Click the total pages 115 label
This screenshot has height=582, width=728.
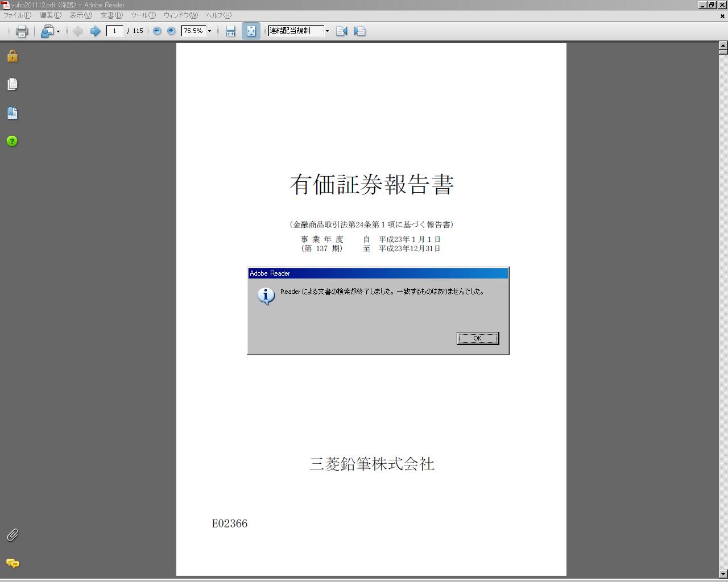coord(138,31)
